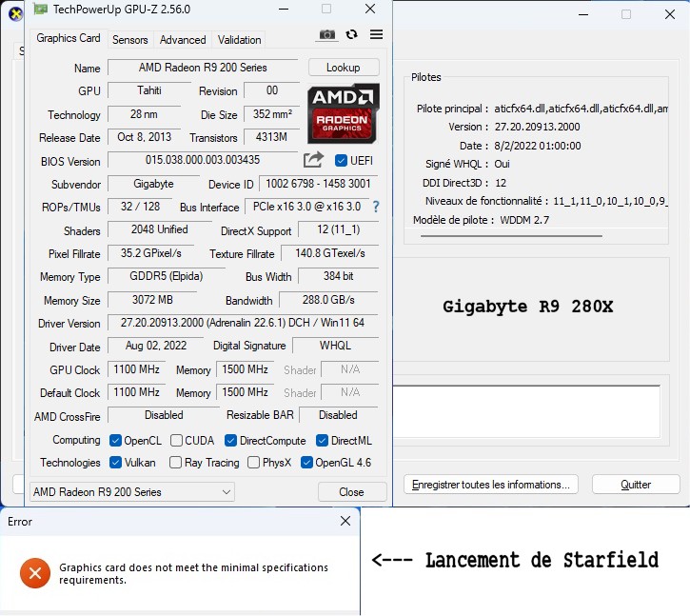Click the Pixel Fillrate 35.2 GPixel/s field

151,253
